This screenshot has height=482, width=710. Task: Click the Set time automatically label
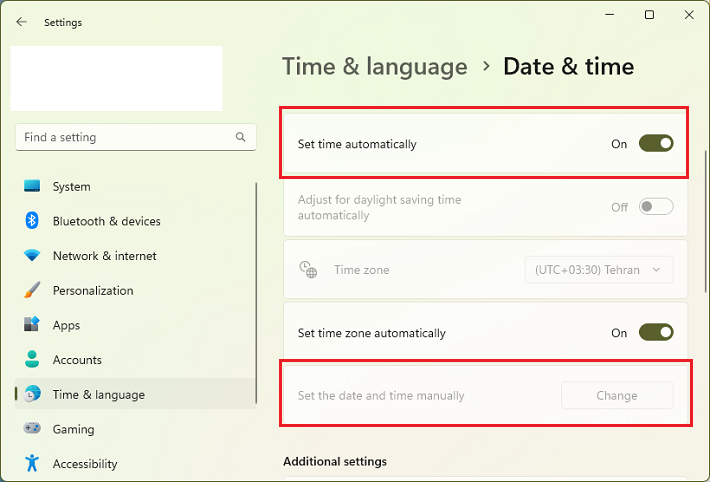point(357,144)
